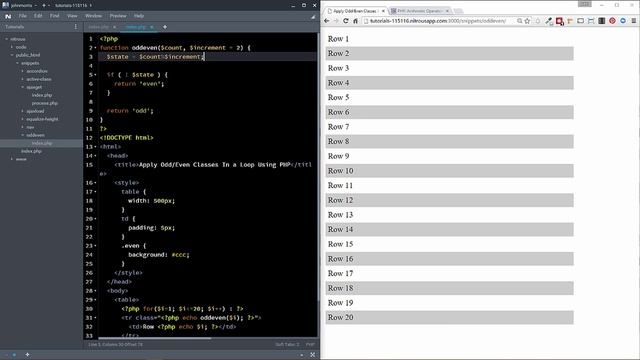The width and height of the screenshot is (640, 360).
Task: Expand the accordion folder
Action: tap(22, 71)
